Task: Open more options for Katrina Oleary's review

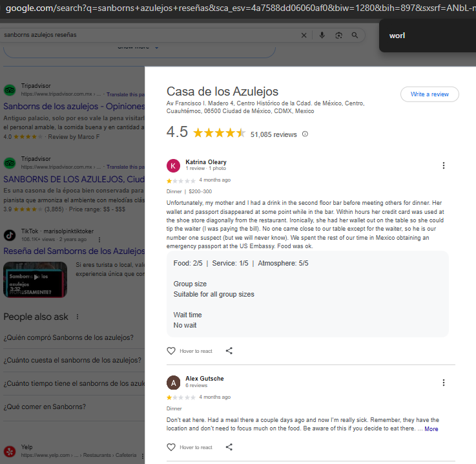Action: coord(443,165)
